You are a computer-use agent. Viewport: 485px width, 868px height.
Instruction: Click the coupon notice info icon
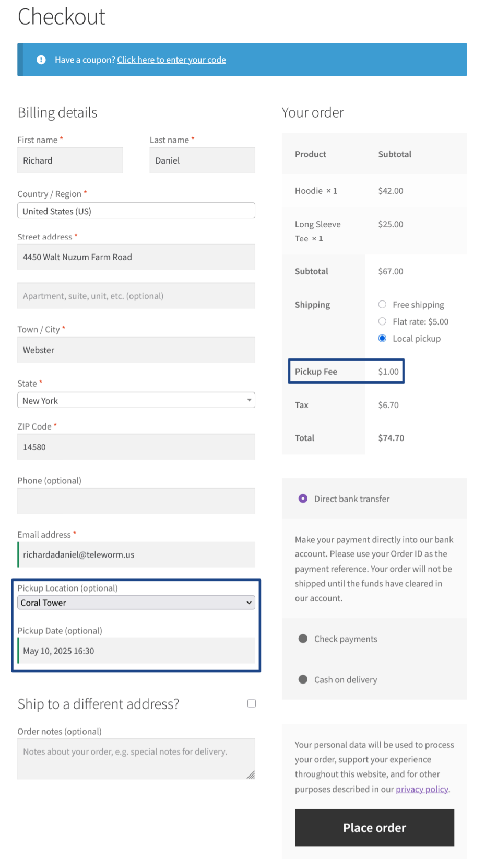coord(41,60)
